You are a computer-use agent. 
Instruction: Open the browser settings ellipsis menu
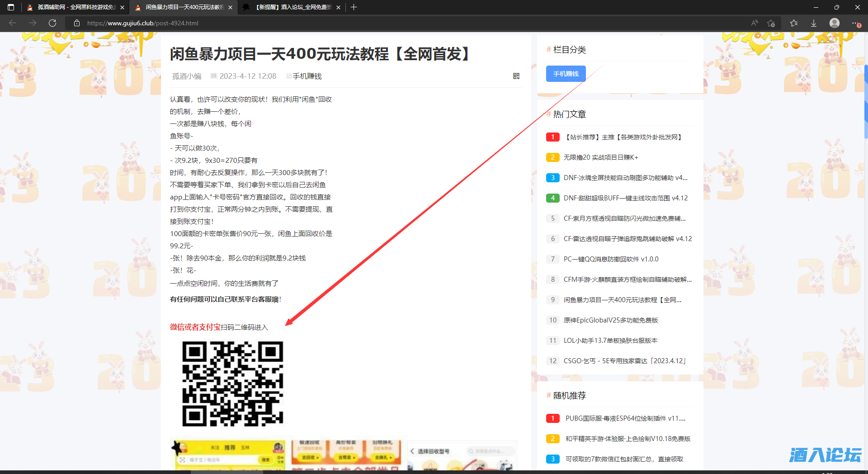pos(855,23)
